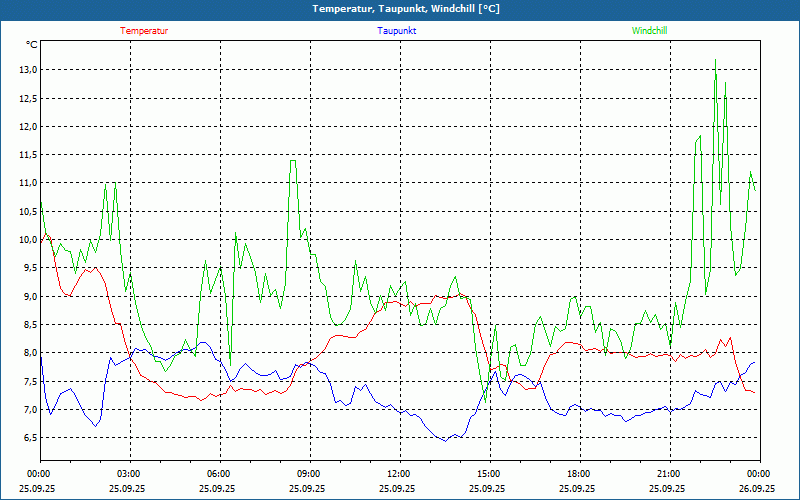
Task: Click the chart title bar text
Action: coord(400,9)
